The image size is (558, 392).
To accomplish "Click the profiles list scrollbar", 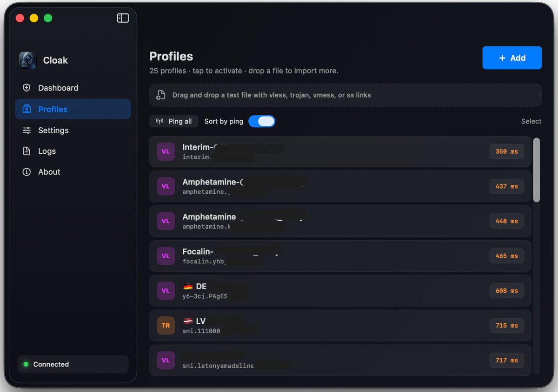I will point(537,170).
